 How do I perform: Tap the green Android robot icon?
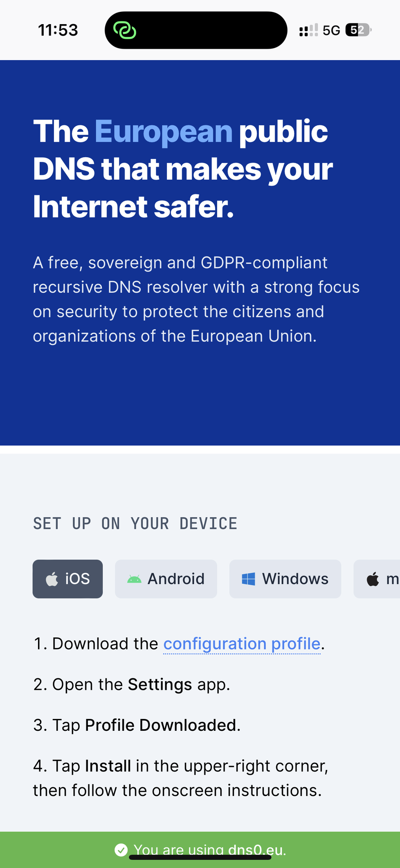134,579
